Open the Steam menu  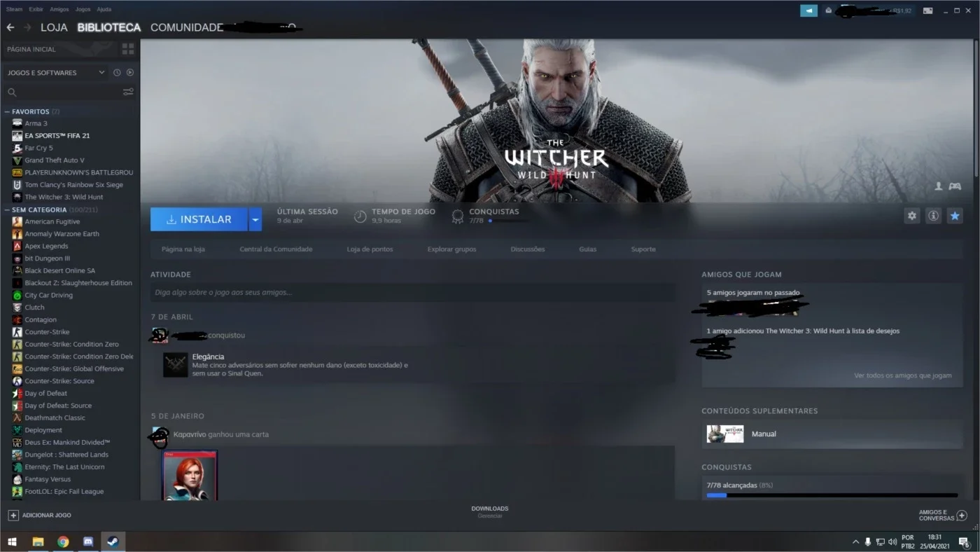tap(14, 10)
